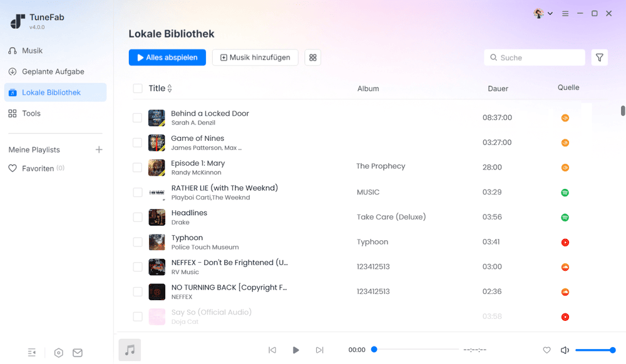Open the mail icon in sidebar footer
626x364 pixels.
pyautogui.click(x=78, y=353)
